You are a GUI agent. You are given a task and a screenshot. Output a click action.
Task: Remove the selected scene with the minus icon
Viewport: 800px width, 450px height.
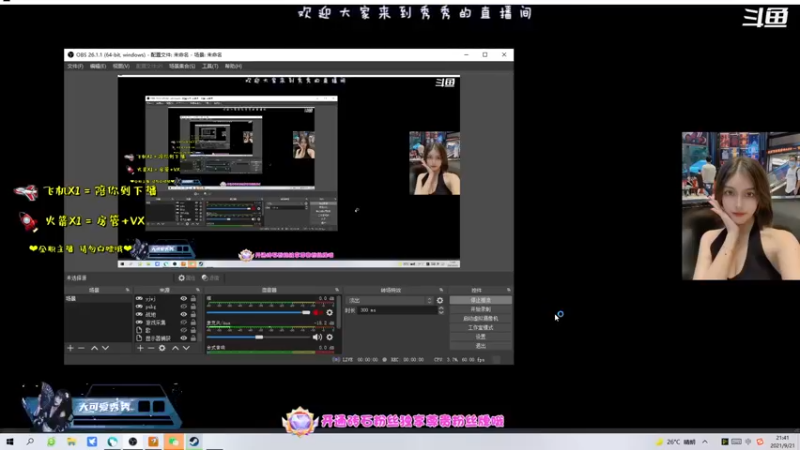click(82, 348)
